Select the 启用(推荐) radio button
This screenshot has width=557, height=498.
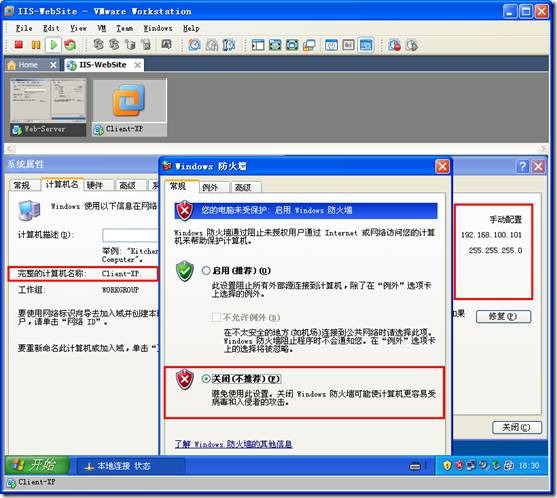(206, 271)
